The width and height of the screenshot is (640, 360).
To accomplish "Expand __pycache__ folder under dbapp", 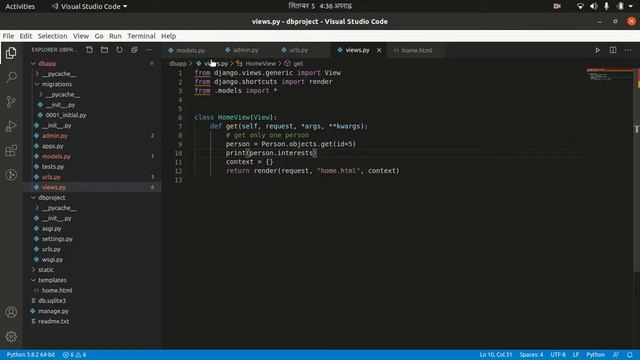I will coord(37,74).
